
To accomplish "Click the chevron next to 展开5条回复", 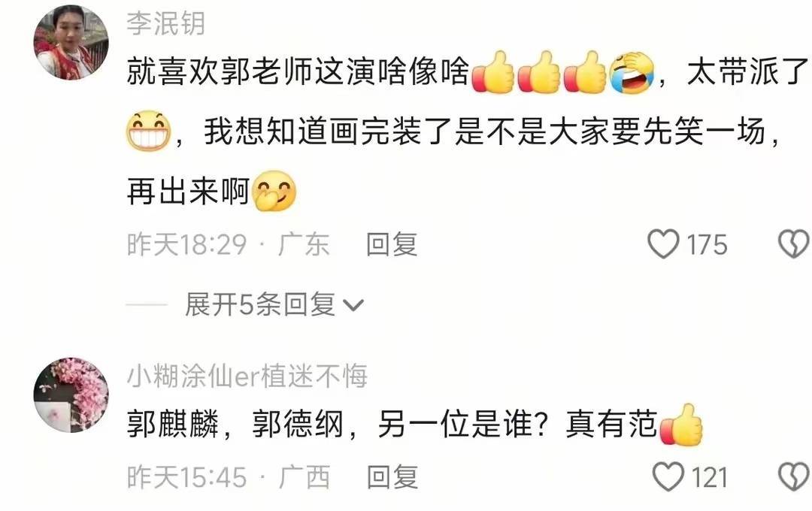I will (x=353, y=305).
